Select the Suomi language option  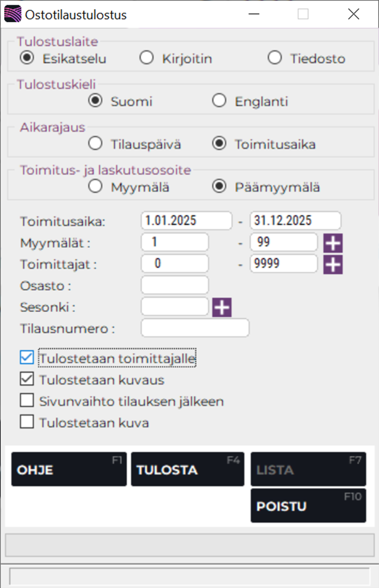[96, 100]
